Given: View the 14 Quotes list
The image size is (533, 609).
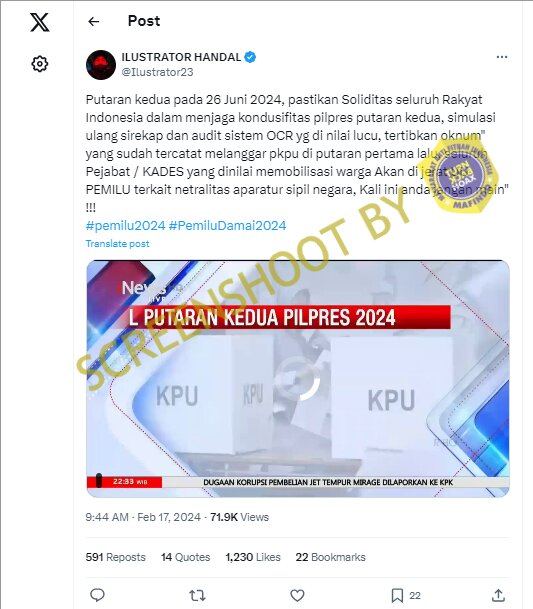Looking at the screenshot, I should tap(185, 557).
